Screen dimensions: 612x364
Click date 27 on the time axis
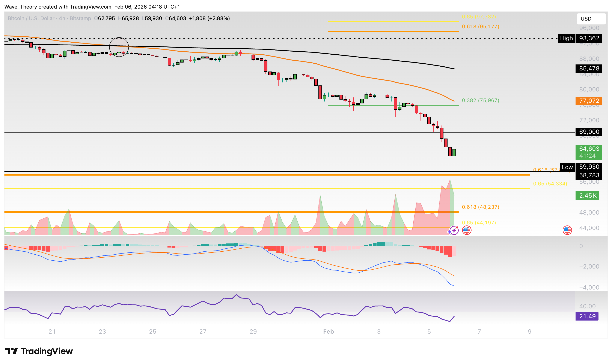pos(203,332)
